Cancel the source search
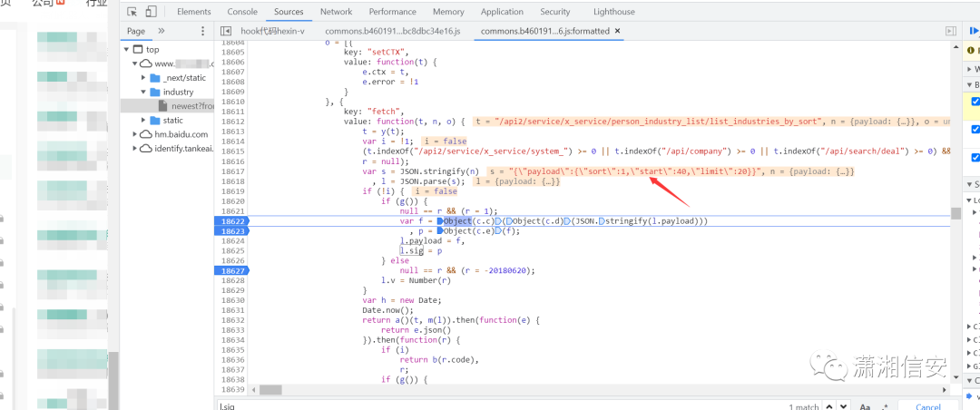980x410 pixels. (927, 407)
